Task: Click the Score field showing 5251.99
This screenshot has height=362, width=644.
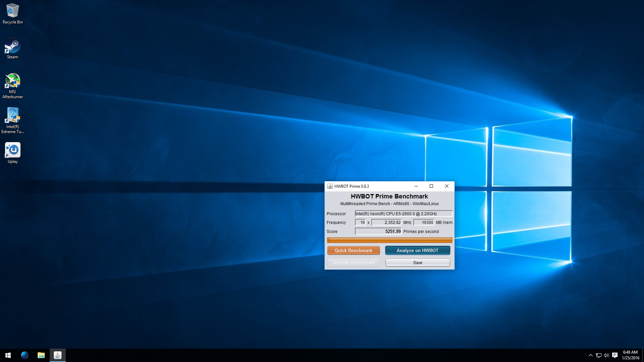Action: [x=378, y=232]
